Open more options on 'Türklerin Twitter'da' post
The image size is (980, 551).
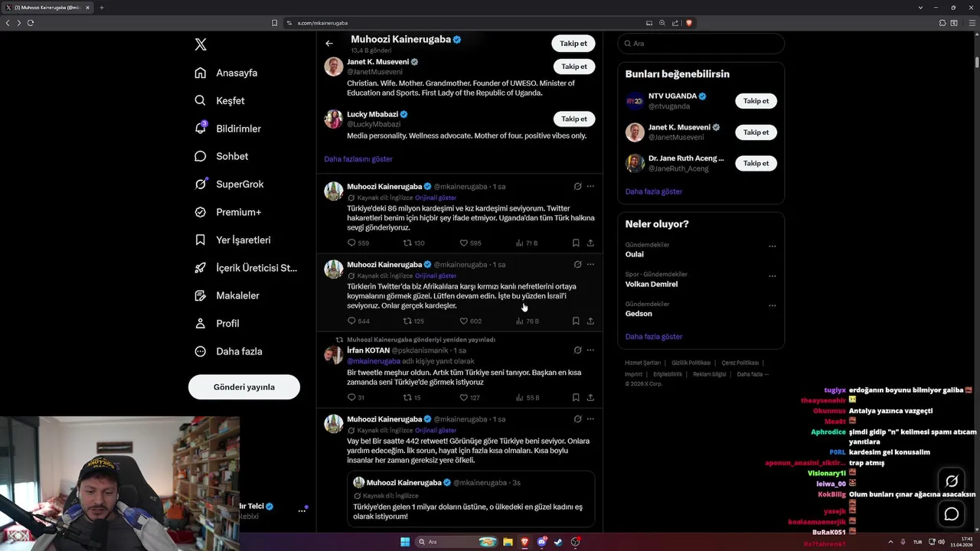590,264
